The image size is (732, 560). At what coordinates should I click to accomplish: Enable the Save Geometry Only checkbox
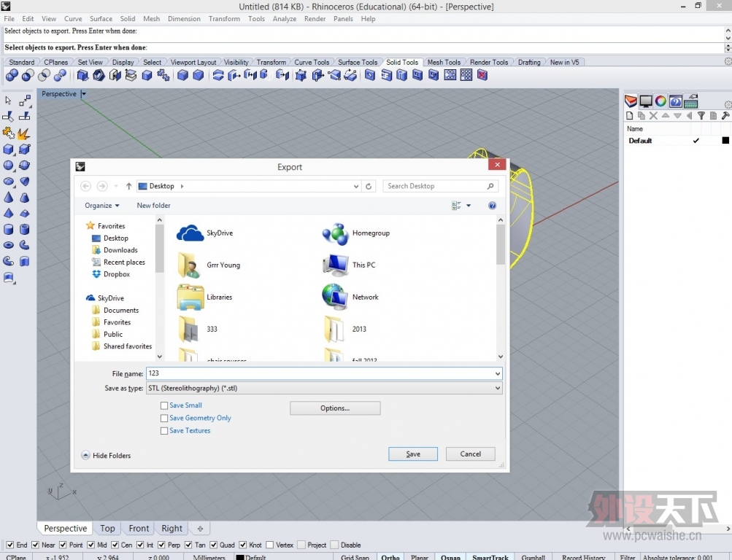164,419
